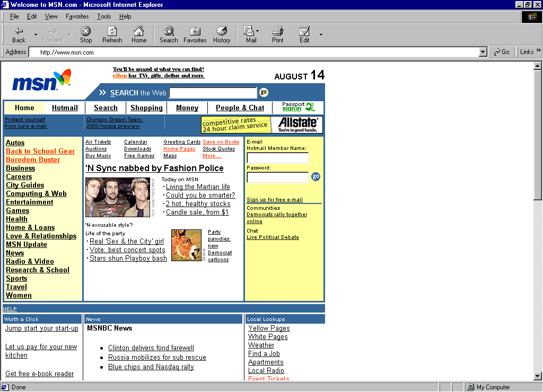The height and width of the screenshot is (392, 543).
Task: Click the Windows logo throbber
Action: point(532,16)
